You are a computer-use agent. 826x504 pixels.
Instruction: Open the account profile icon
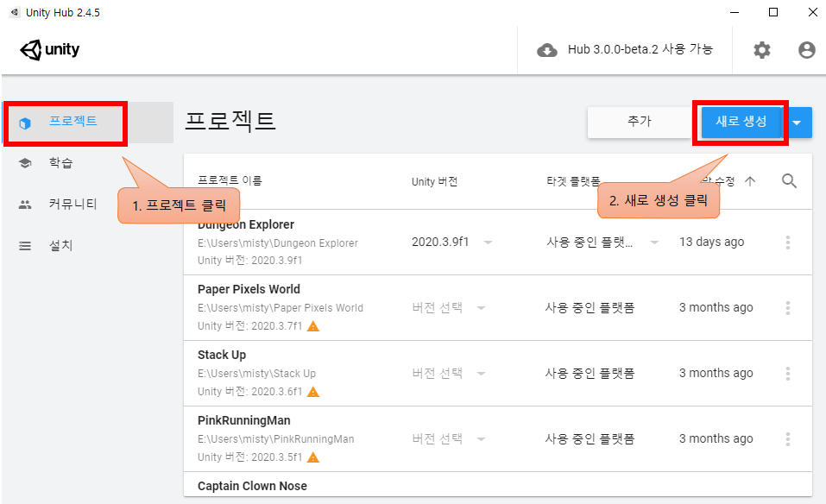[806, 50]
